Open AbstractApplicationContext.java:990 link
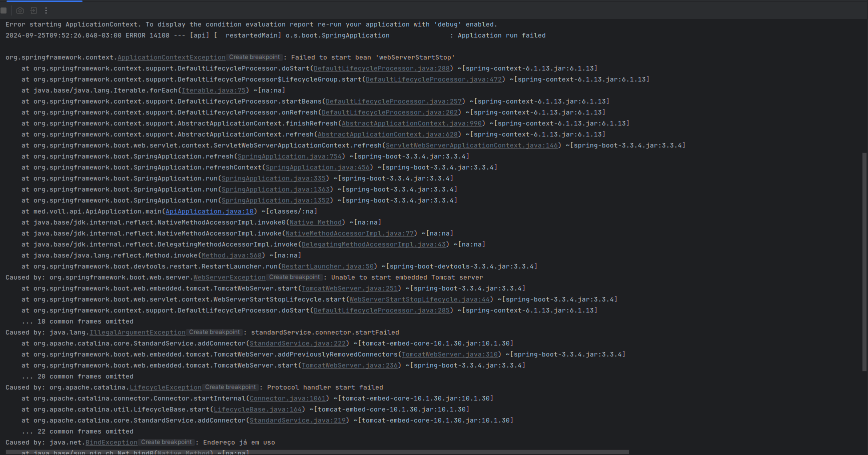The height and width of the screenshot is (455, 868). [412, 123]
